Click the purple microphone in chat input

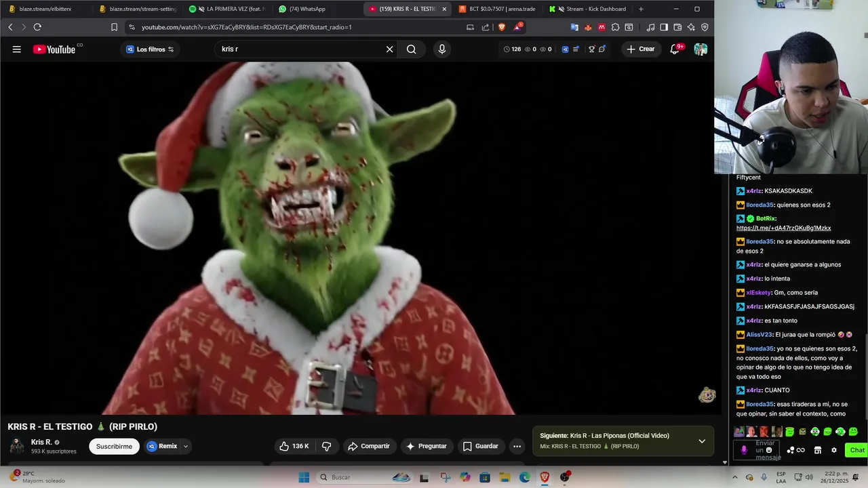tap(744, 450)
